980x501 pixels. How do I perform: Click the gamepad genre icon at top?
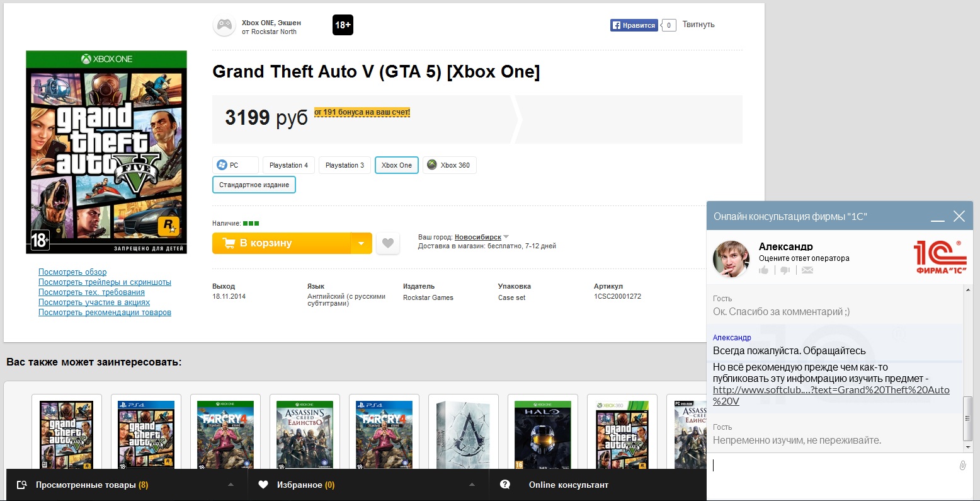pyautogui.click(x=224, y=26)
